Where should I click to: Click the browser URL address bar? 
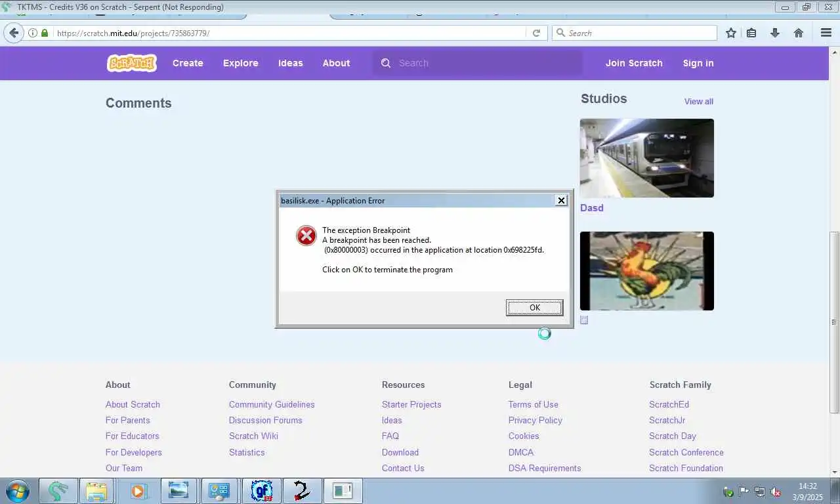[289, 33]
